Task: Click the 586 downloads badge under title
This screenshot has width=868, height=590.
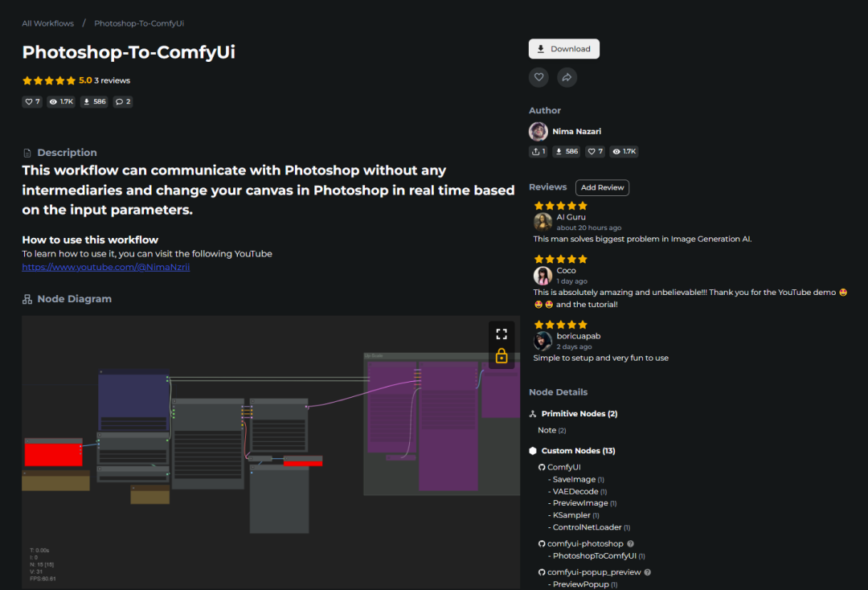Action: coord(94,101)
